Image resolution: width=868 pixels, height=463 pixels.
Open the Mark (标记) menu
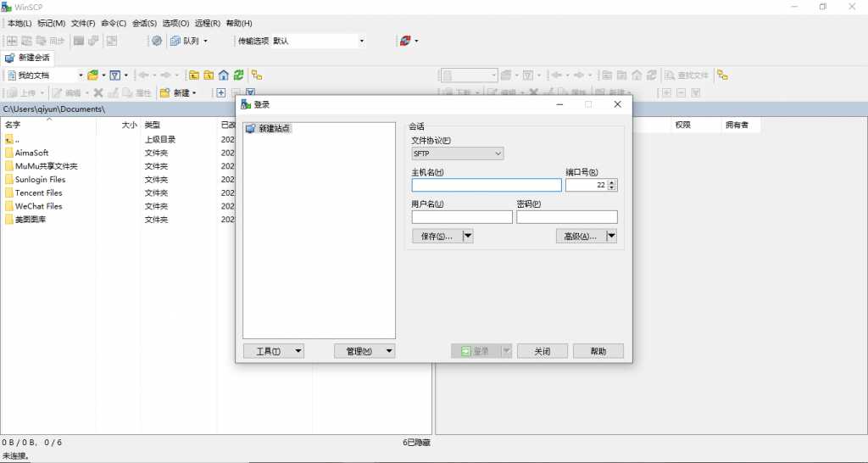point(52,23)
